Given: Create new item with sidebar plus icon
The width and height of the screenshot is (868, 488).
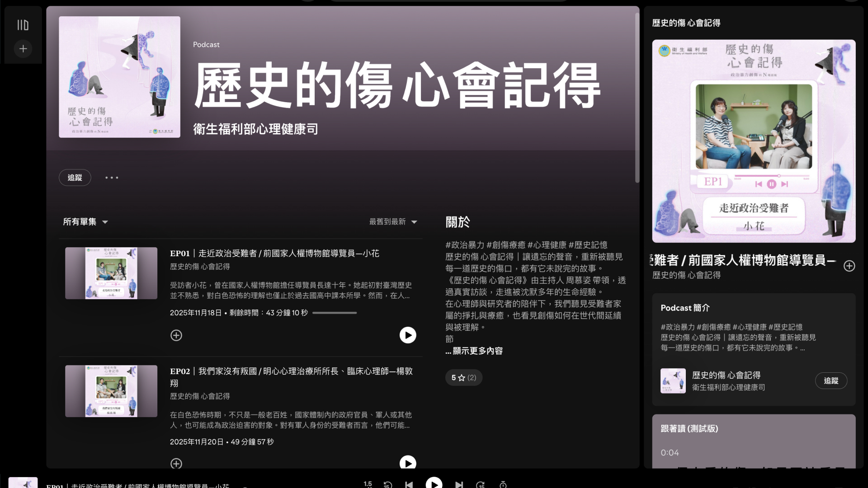Looking at the screenshot, I should pos(23,49).
